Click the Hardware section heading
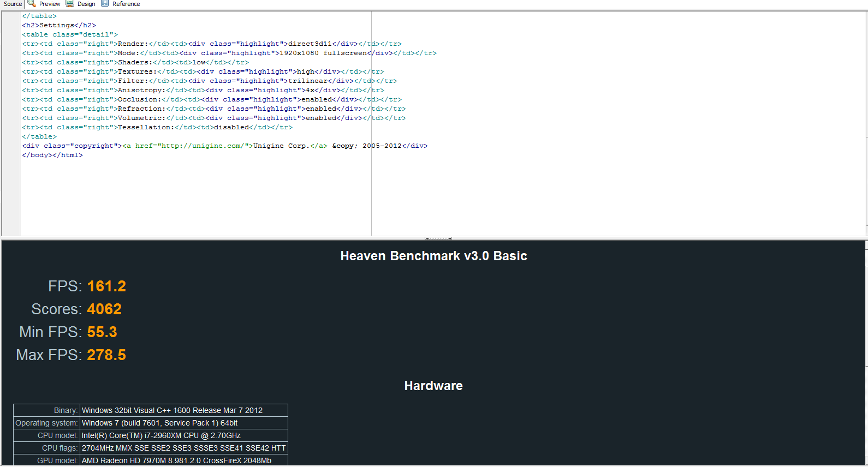Viewport: 868px width, 467px height. click(x=433, y=386)
